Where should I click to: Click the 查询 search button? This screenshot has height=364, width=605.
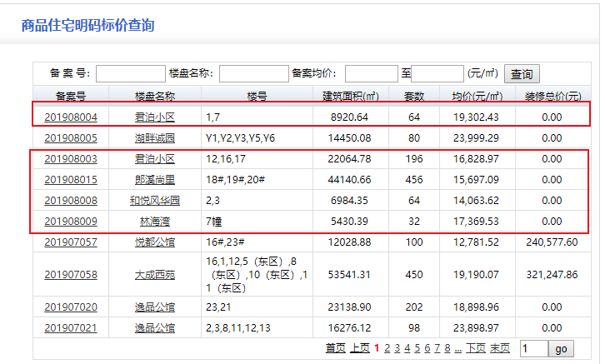(522, 74)
